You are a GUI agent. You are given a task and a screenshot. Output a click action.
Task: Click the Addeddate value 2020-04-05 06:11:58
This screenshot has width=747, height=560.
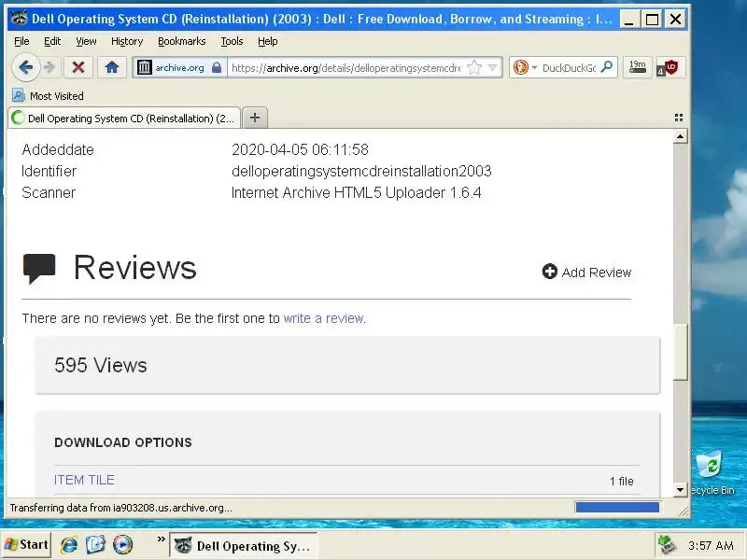click(300, 149)
